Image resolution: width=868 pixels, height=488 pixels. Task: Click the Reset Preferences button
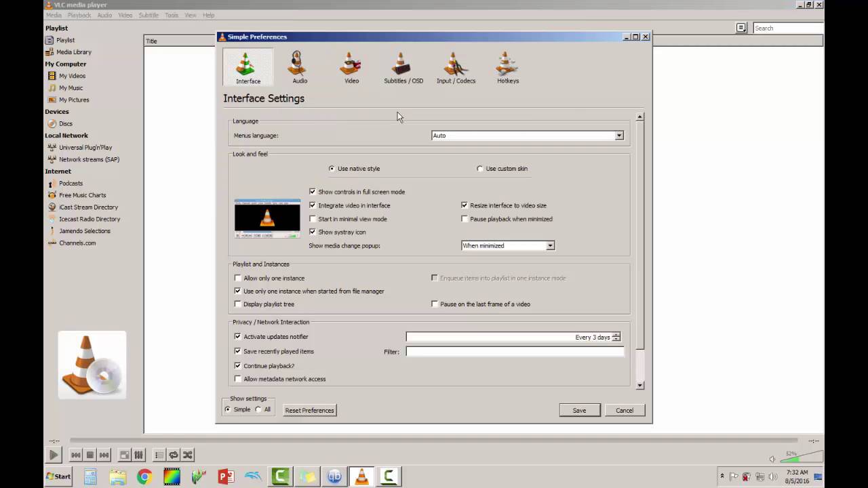(309, 410)
